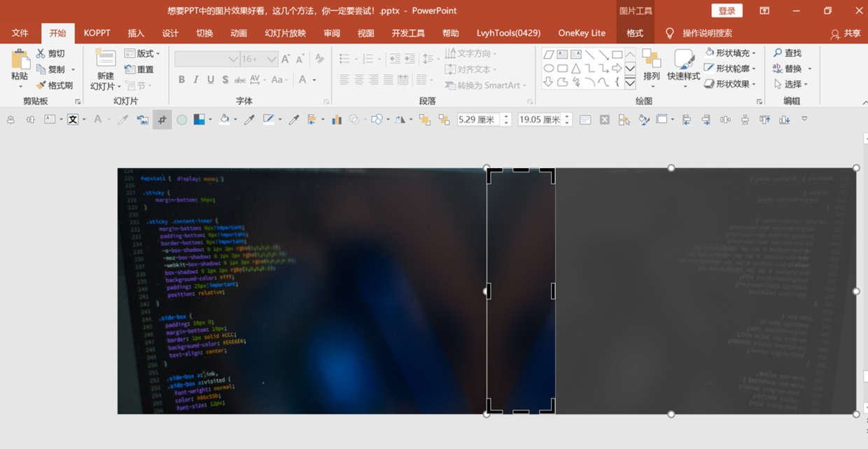Viewport: 868px width, 449px height.
Task: Open Shape Effects (形状效果) menu
Action: (731, 84)
